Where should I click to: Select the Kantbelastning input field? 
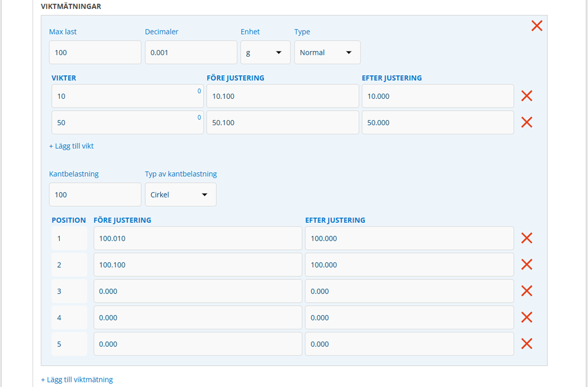pos(95,195)
